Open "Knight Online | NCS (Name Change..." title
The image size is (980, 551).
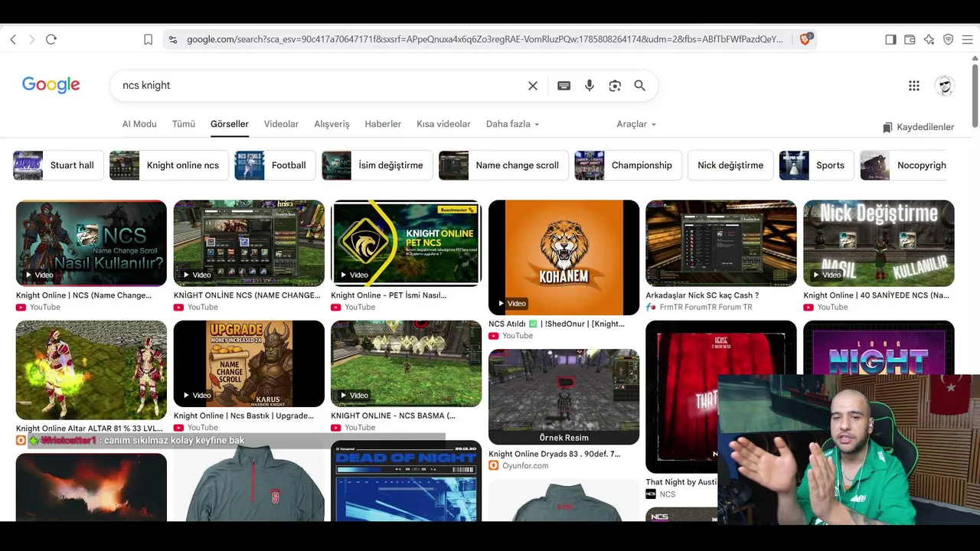(x=84, y=295)
